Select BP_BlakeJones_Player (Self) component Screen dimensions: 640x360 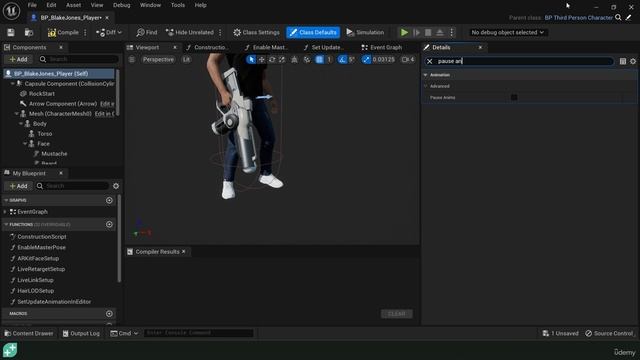click(x=59, y=73)
